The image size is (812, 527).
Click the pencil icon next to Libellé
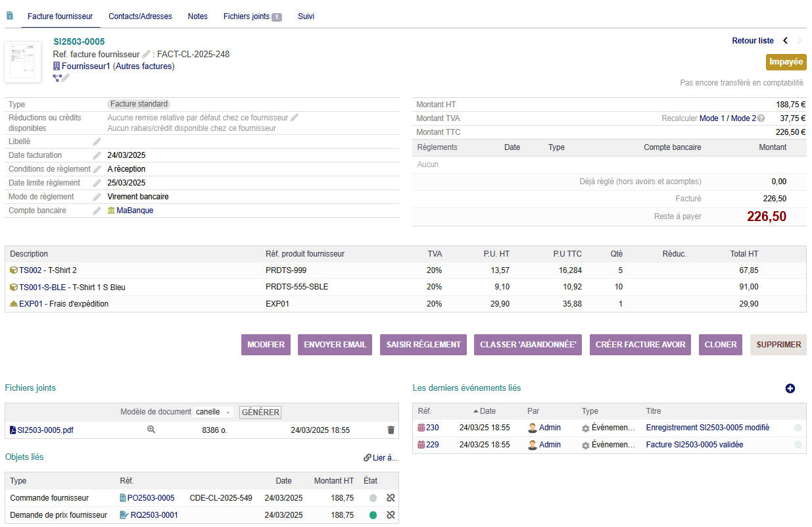97,141
